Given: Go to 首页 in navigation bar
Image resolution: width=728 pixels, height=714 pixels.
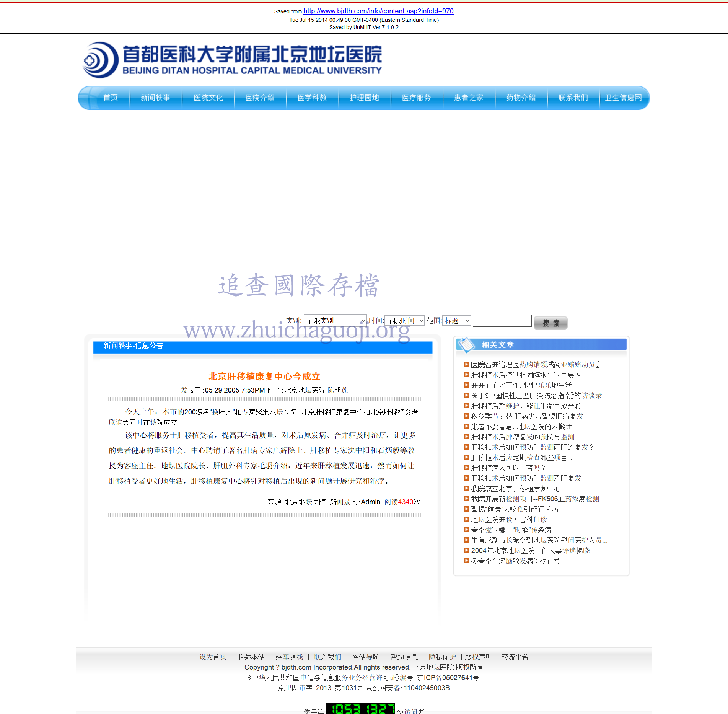Looking at the screenshot, I should 111,98.
